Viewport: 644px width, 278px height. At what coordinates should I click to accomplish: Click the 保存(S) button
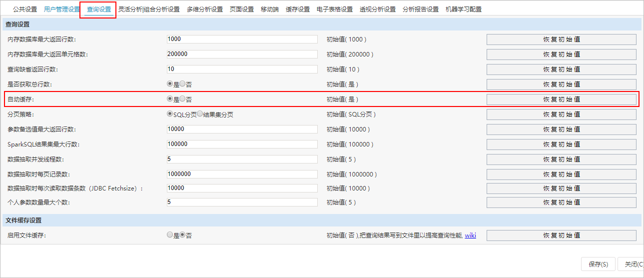click(x=598, y=264)
